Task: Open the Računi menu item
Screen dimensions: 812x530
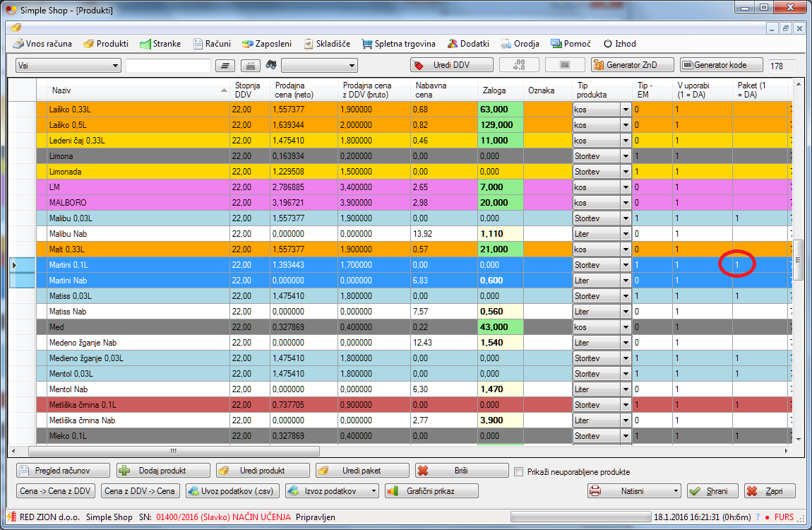Action: tap(211, 44)
